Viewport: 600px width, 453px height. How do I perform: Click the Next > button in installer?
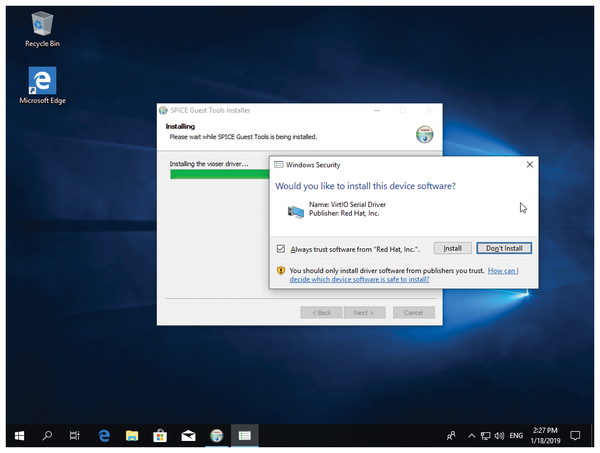[364, 313]
